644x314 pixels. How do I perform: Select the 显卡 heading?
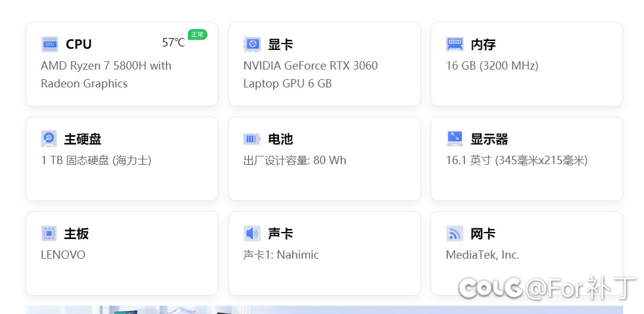click(x=281, y=45)
